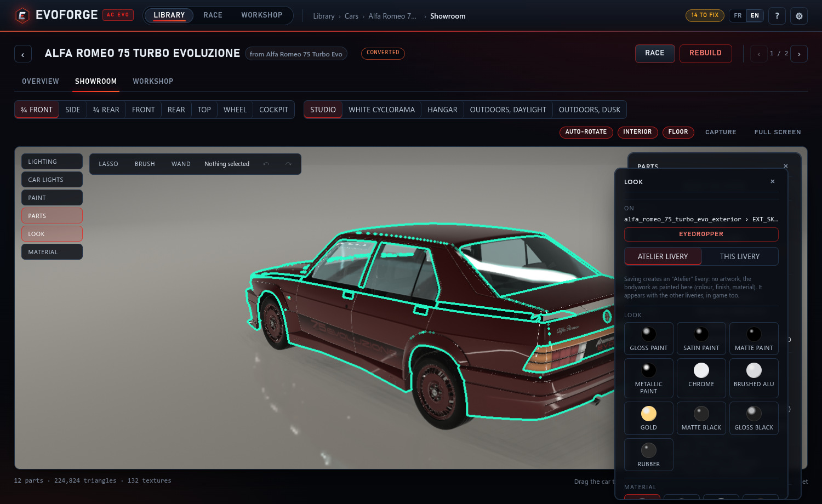Pick the Lasso selection tool
The height and width of the screenshot is (504, 822).
tap(109, 164)
